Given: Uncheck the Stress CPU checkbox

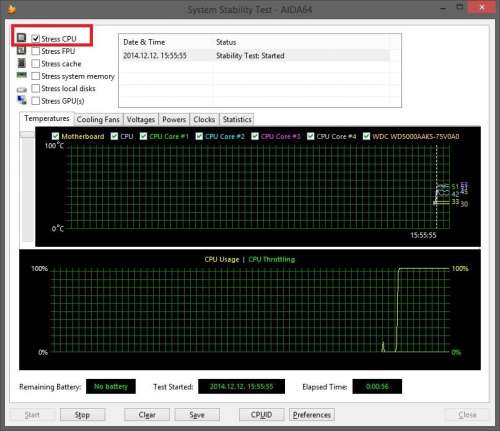Looking at the screenshot, I should 36,39.
